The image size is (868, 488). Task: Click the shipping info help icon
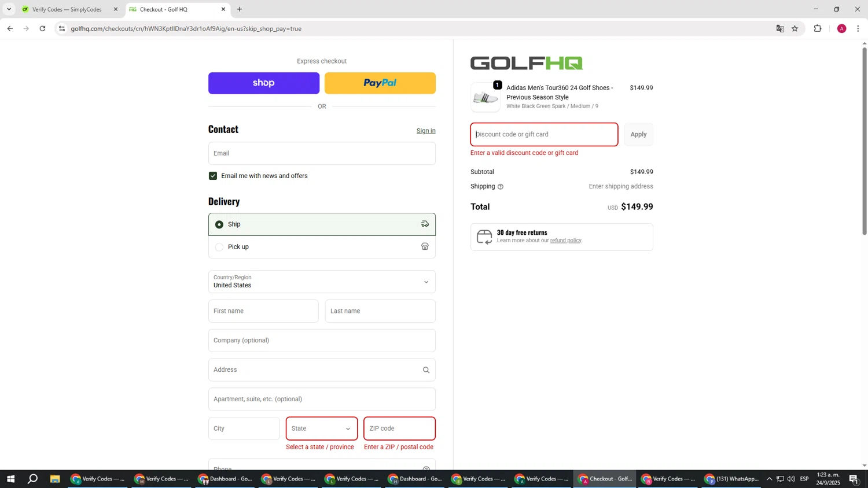501,187
